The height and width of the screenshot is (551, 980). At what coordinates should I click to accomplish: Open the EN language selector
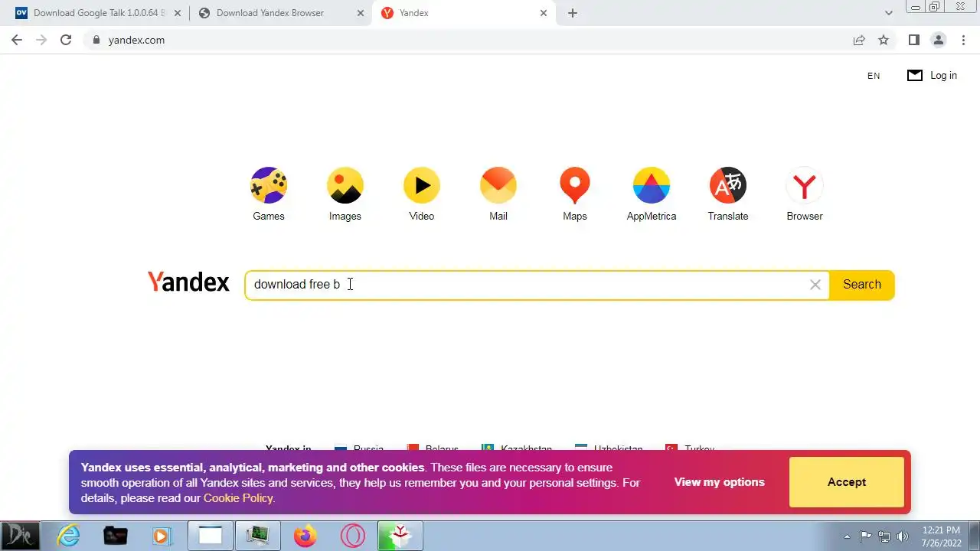[874, 76]
